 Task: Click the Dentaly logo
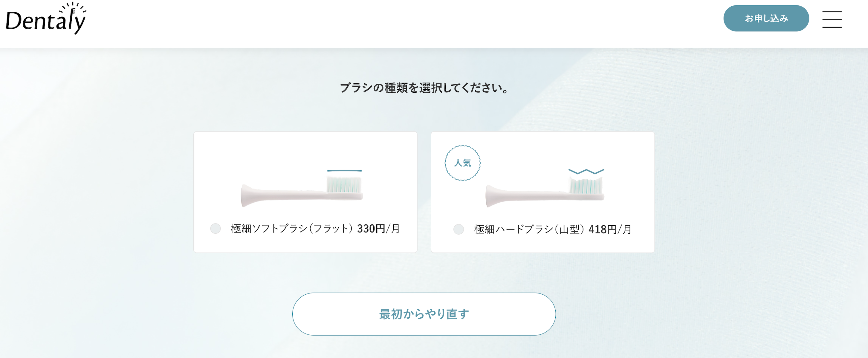tap(46, 18)
